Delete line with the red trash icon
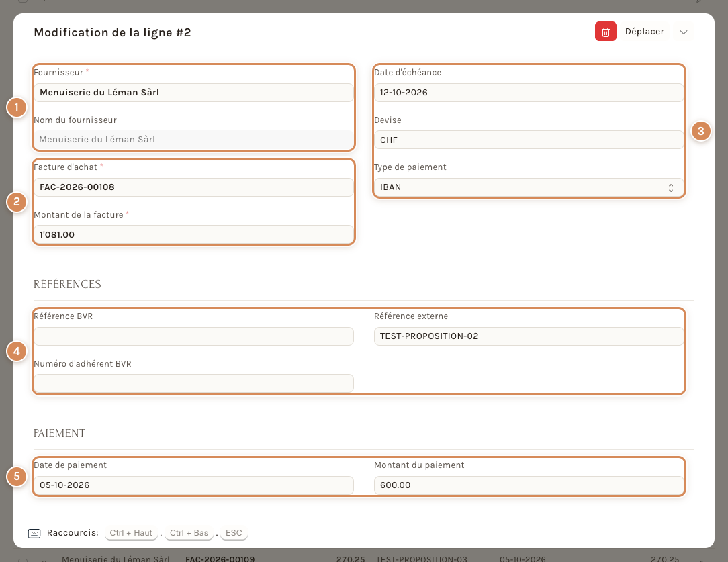Image resolution: width=728 pixels, height=562 pixels. pyautogui.click(x=605, y=32)
